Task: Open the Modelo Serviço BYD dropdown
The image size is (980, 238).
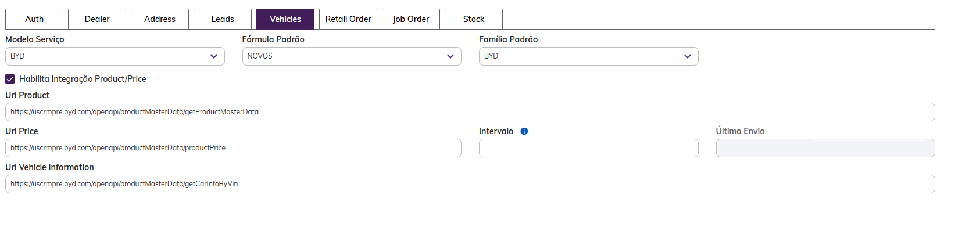Action: 110,56
